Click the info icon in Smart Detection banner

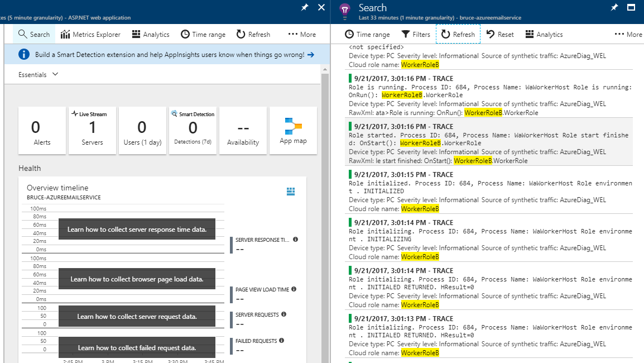(24, 54)
